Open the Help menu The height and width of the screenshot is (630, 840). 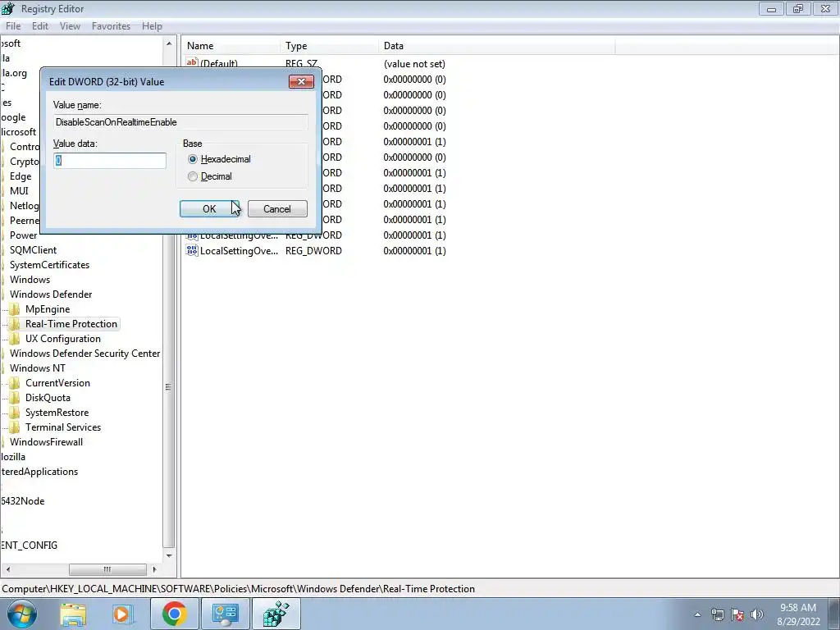point(152,25)
